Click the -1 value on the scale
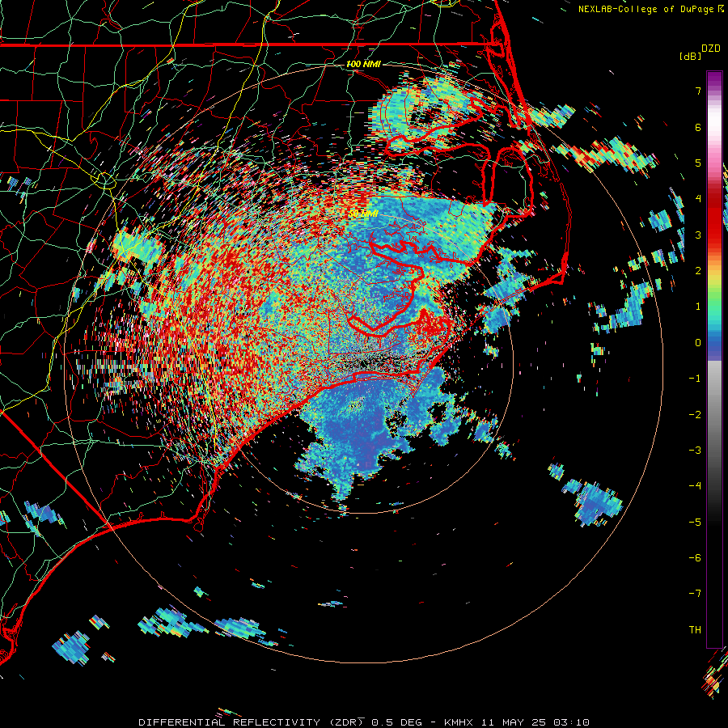This screenshot has height=728, width=728. point(695,379)
